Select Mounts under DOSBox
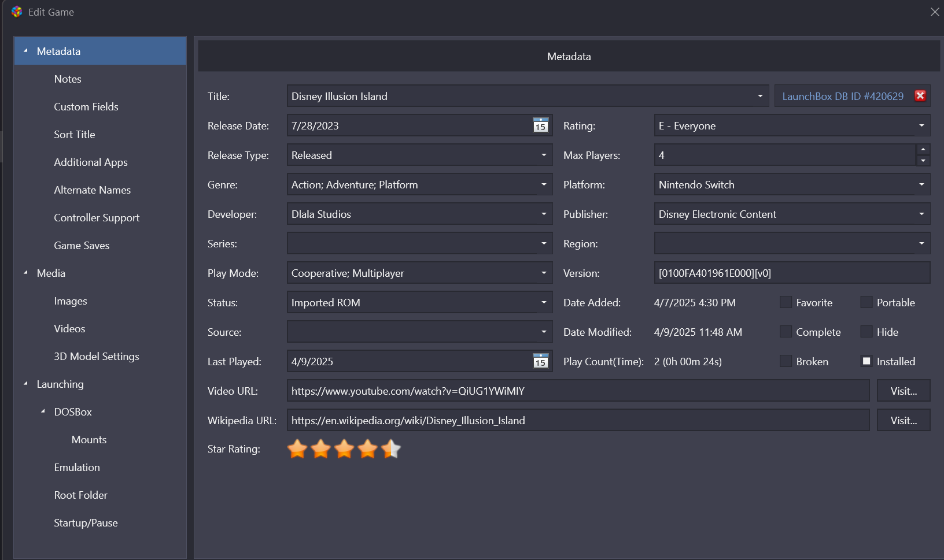 tap(89, 439)
